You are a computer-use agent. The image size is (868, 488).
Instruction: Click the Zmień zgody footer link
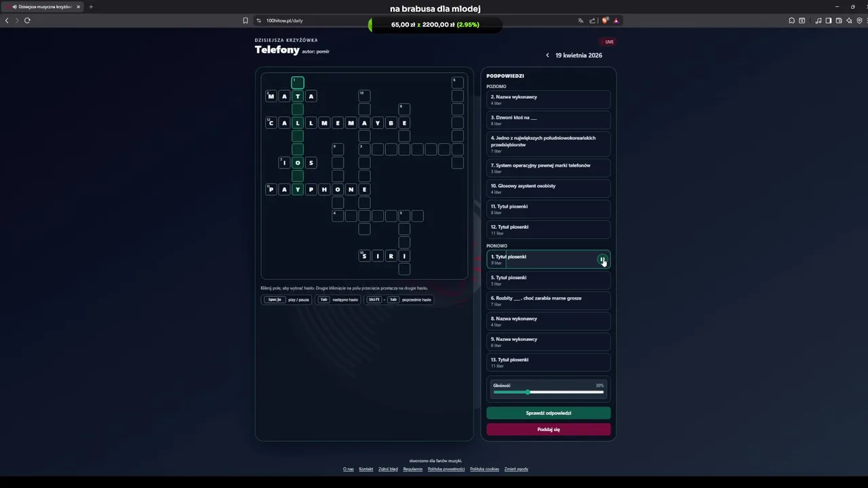pyautogui.click(x=516, y=469)
